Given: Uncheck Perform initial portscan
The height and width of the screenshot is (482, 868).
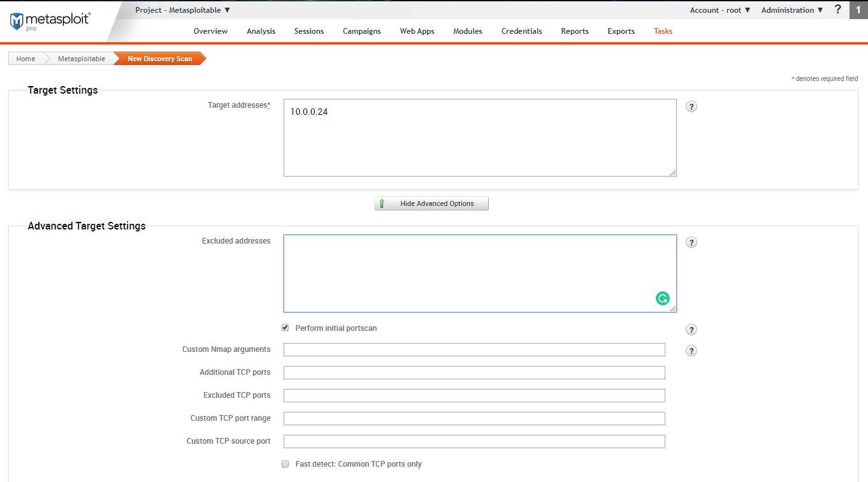Looking at the screenshot, I should coord(286,328).
